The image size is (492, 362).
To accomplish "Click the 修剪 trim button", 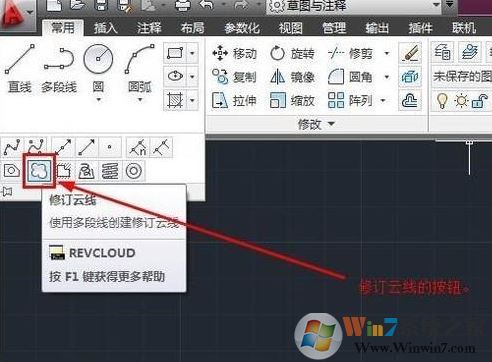I will [350, 53].
